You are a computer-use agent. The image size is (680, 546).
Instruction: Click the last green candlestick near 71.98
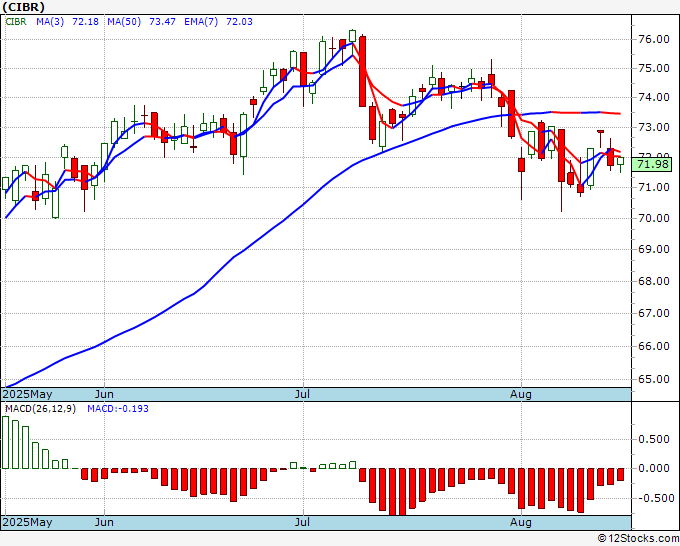621,161
